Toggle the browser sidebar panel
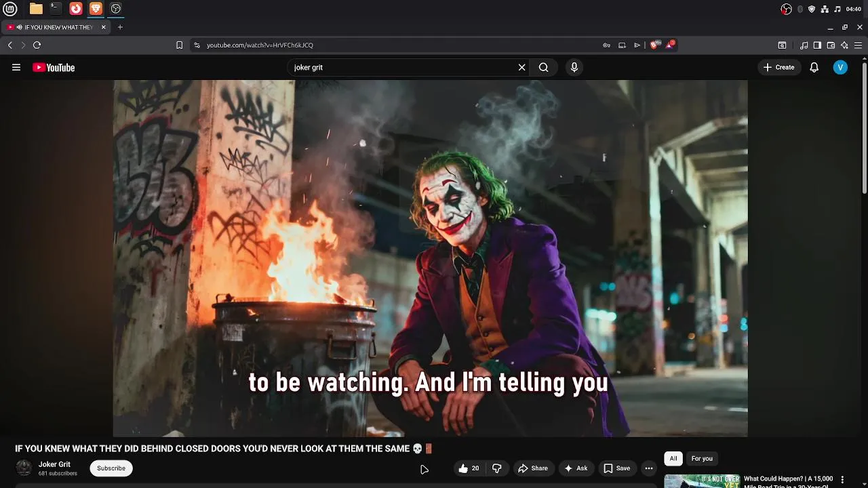The image size is (868, 488). (x=817, y=45)
